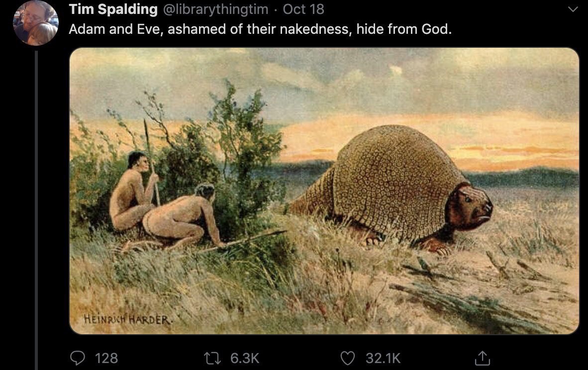Retweet this post using the retweet icon
Screen dimensions: 588x370
pos(211,358)
